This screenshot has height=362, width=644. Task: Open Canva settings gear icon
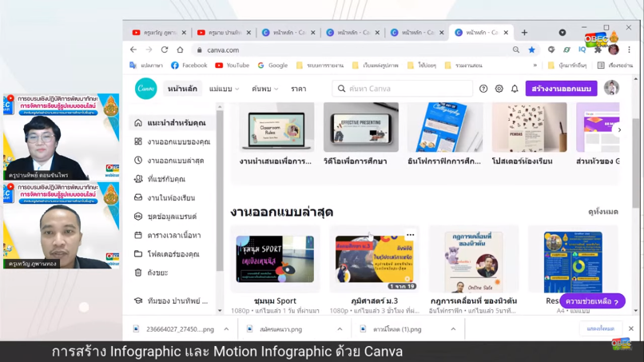pyautogui.click(x=499, y=89)
